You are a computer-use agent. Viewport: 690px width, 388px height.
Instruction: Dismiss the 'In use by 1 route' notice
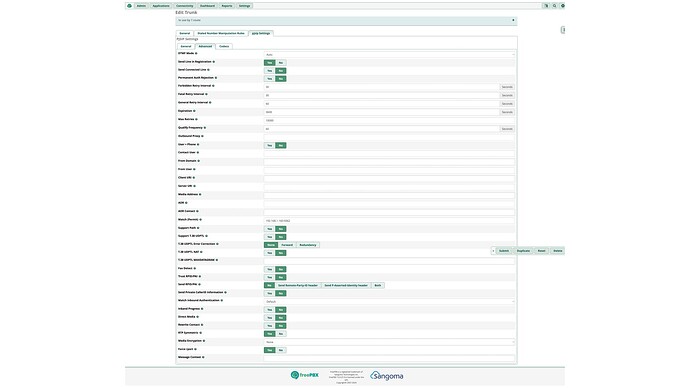click(x=513, y=20)
